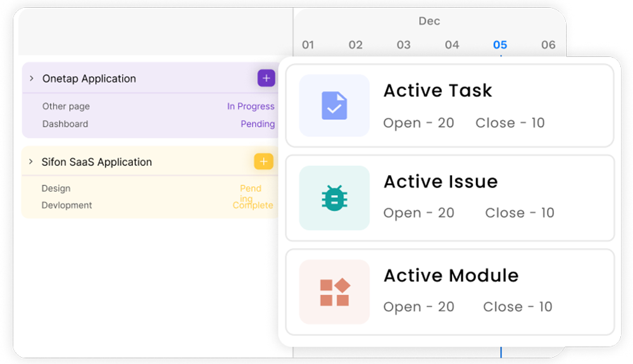Select date 05 in the timeline header
The width and height of the screenshot is (633, 364).
tap(500, 45)
